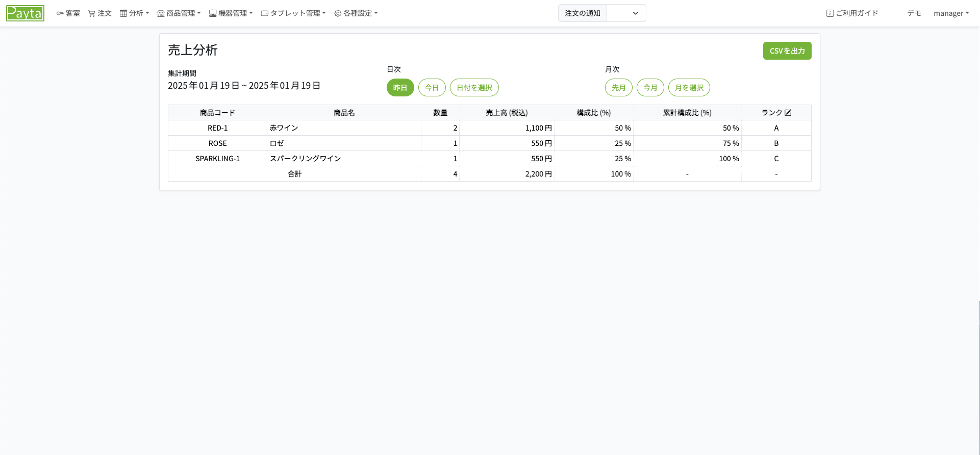Click the RED-1 product code cell
The image size is (980, 455).
[x=218, y=128]
